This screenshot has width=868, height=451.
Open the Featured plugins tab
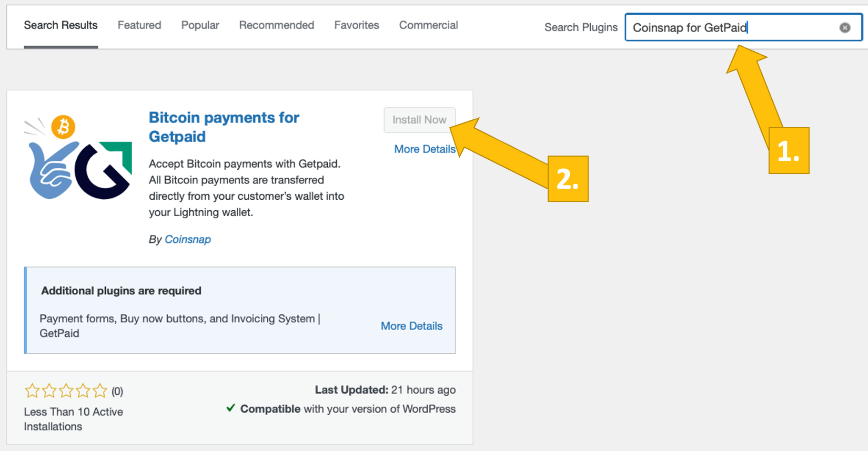[x=139, y=25]
